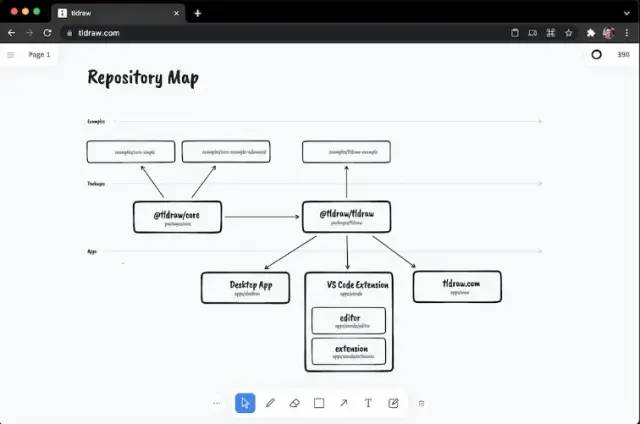The width and height of the screenshot is (640, 424).
Task: Open the Chrome three-dot menu
Action: point(627,33)
